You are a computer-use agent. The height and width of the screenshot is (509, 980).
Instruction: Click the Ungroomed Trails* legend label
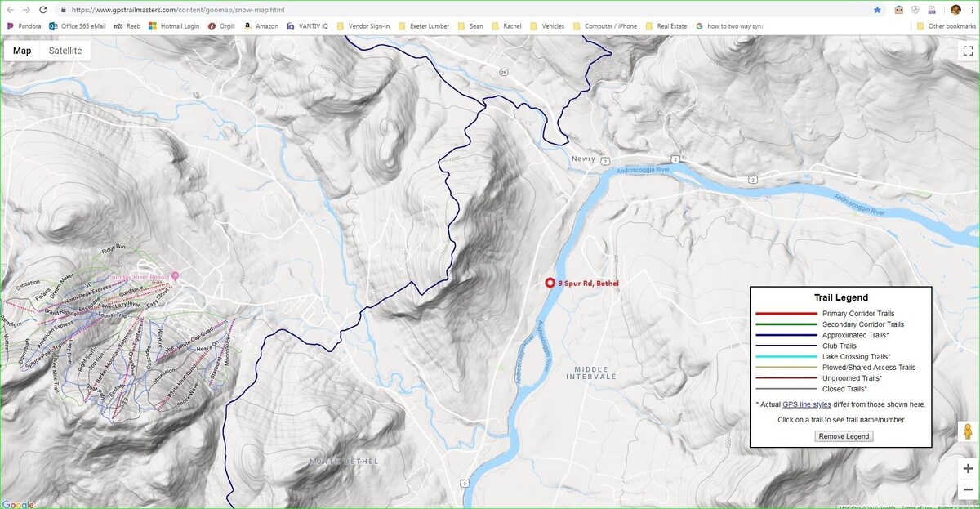point(851,378)
